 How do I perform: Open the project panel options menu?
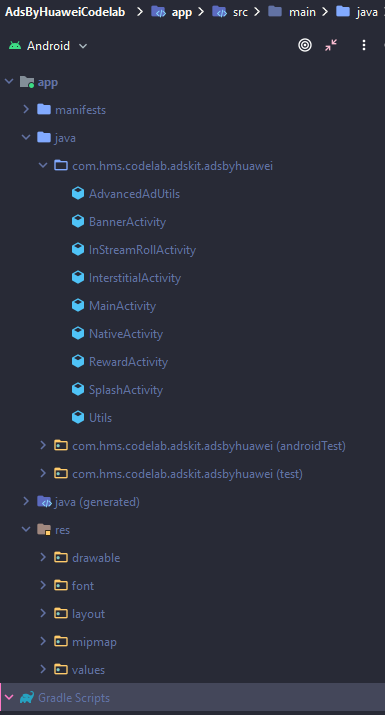point(364,45)
